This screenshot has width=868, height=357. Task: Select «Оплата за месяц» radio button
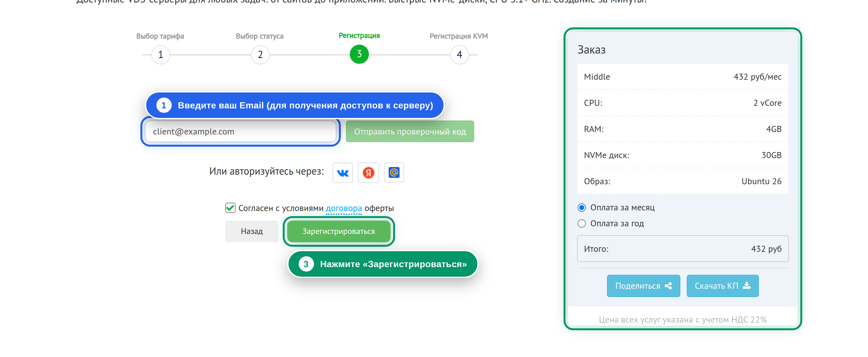[x=581, y=208]
